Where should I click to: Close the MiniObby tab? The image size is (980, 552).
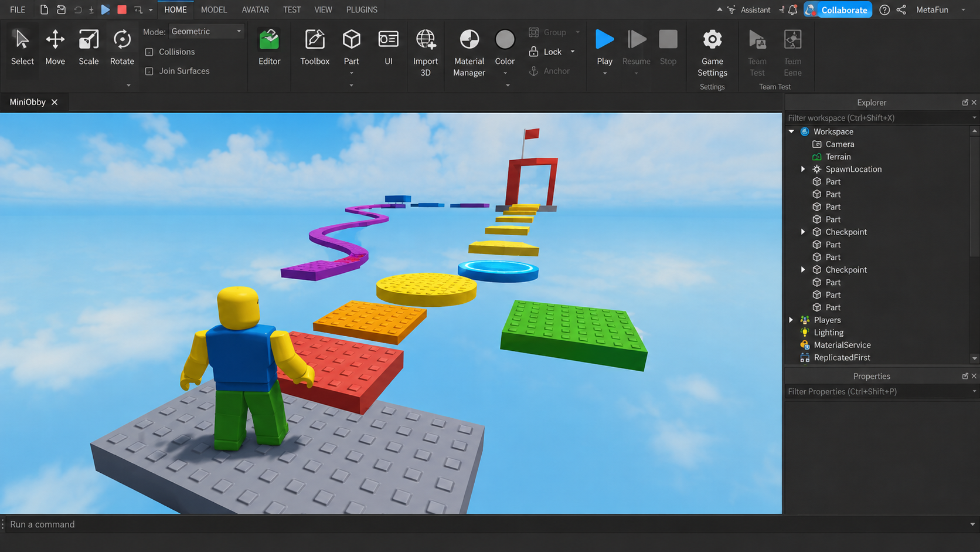pos(55,102)
